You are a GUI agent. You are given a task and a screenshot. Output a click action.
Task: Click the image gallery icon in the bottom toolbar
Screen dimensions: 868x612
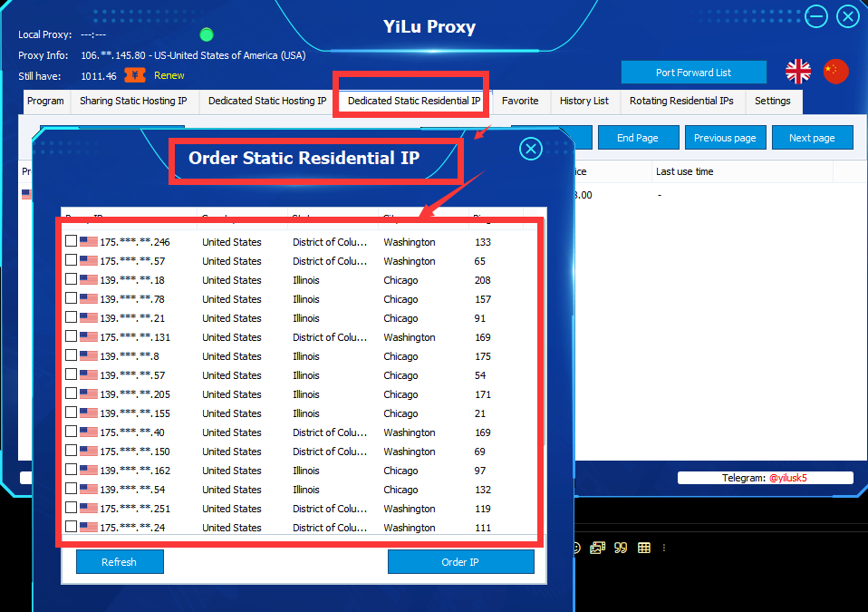pos(597,548)
